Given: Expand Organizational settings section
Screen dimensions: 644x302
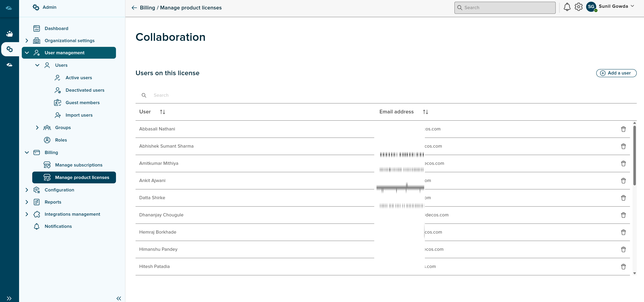Looking at the screenshot, I should pyautogui.click(x=27, y=40).
